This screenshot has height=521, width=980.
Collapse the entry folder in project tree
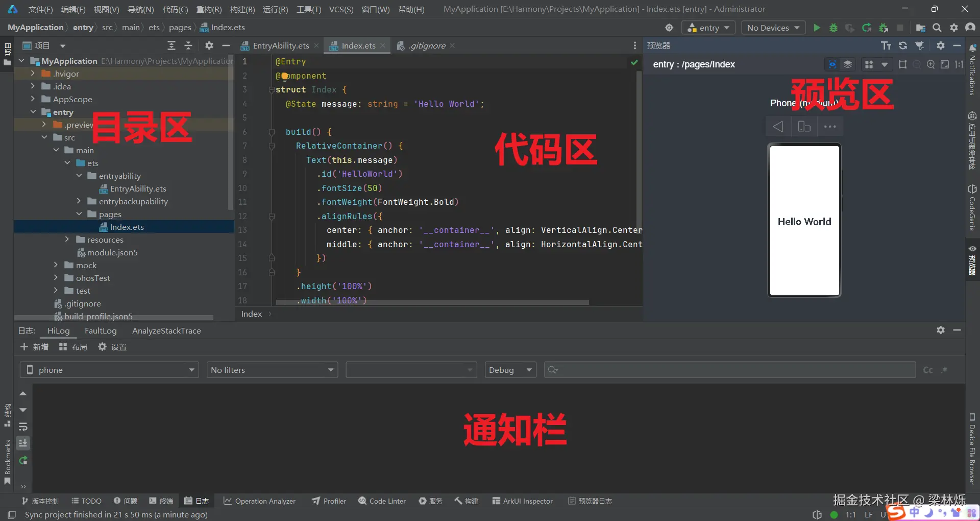(x=34, y=112)
